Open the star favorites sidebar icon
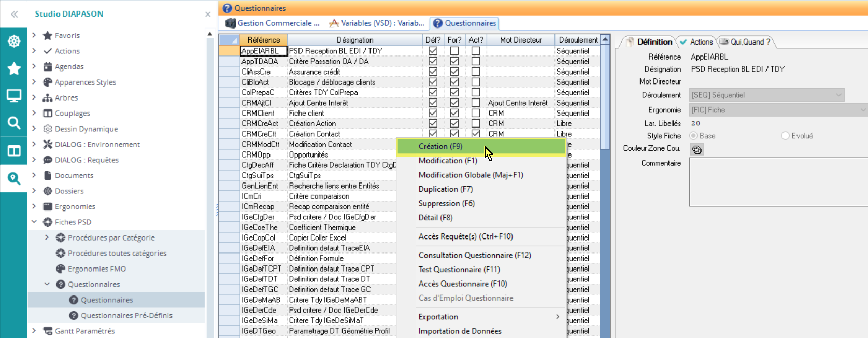This screenshot has height=338, width=868. (x=13, y=68)
